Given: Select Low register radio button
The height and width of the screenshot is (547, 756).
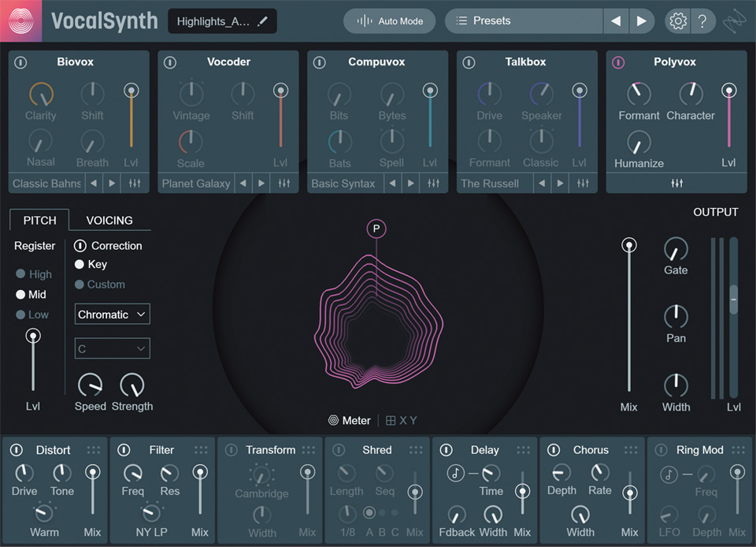Looking at the screenshot, I should click(20, 314).
